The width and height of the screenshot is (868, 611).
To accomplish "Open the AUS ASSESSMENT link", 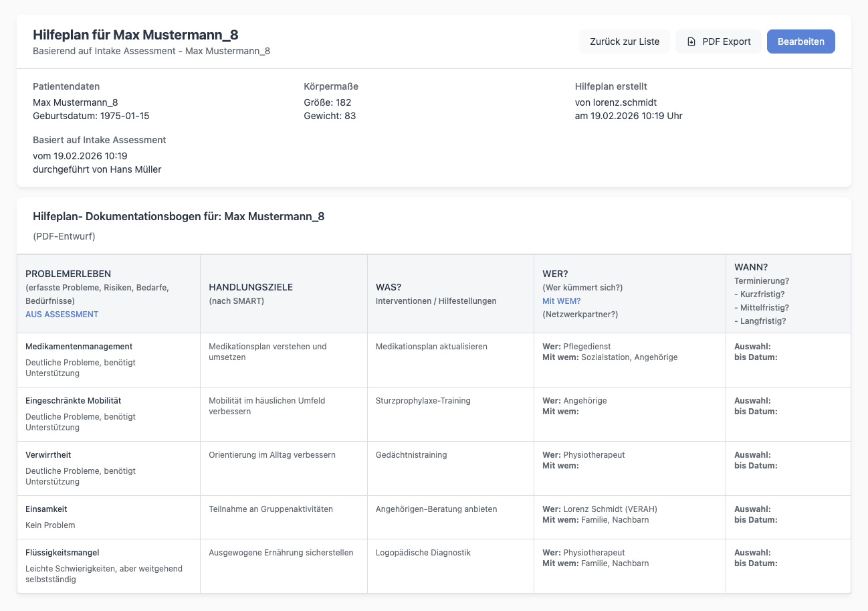I will (62, 314).
